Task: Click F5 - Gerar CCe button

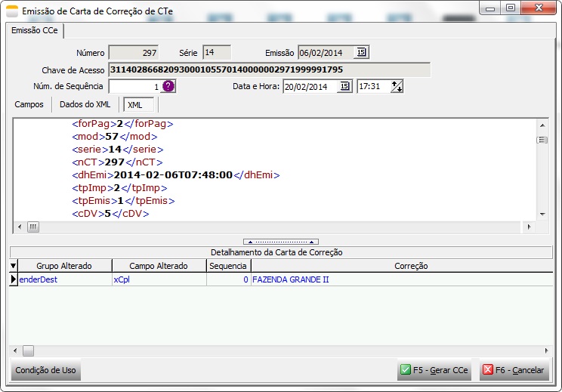Action: tap(434, 370)
